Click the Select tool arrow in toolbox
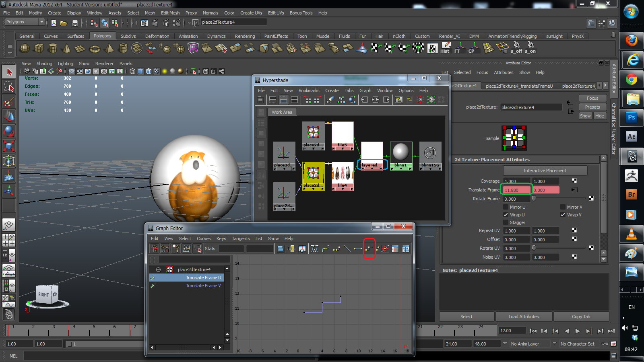The width and height of the screenshot is (644, 362). click(x=9, y=72)
